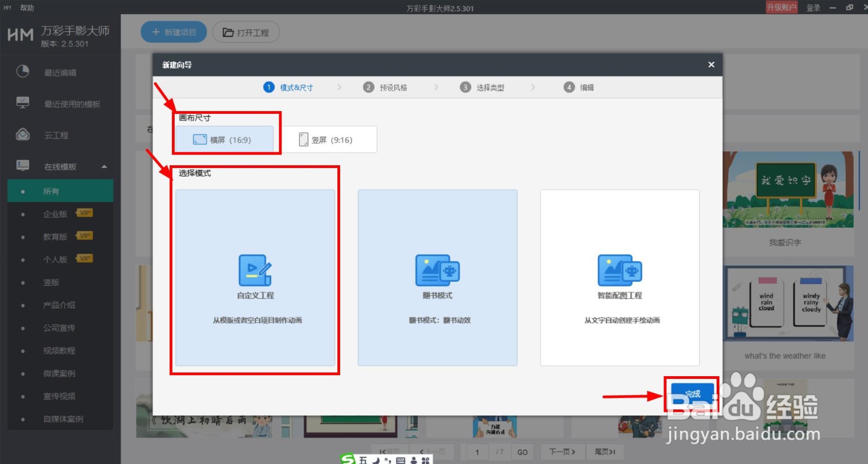Click the 在线模板 sidebar icon
Image resolution: width=868 pixels, height=464 pixels.
[23, 165]
